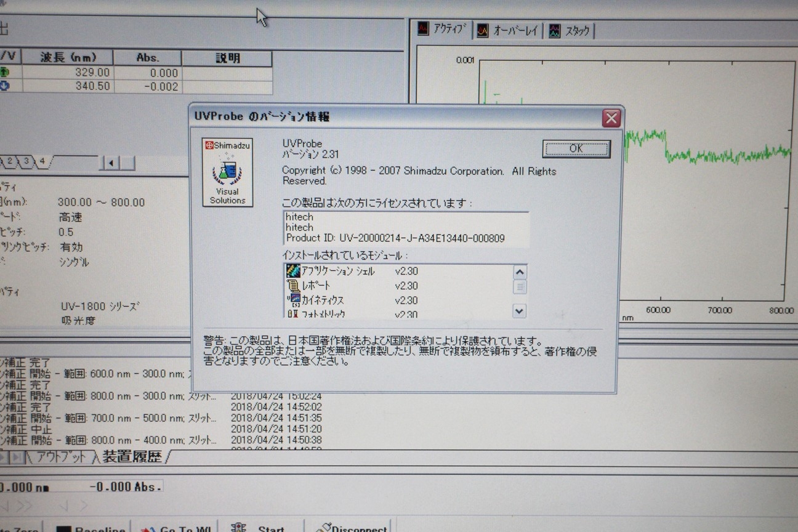Screen dimensions: 798x532
Task: Select the 340.50 wavelength cell
Action: [x=68, y=86]
